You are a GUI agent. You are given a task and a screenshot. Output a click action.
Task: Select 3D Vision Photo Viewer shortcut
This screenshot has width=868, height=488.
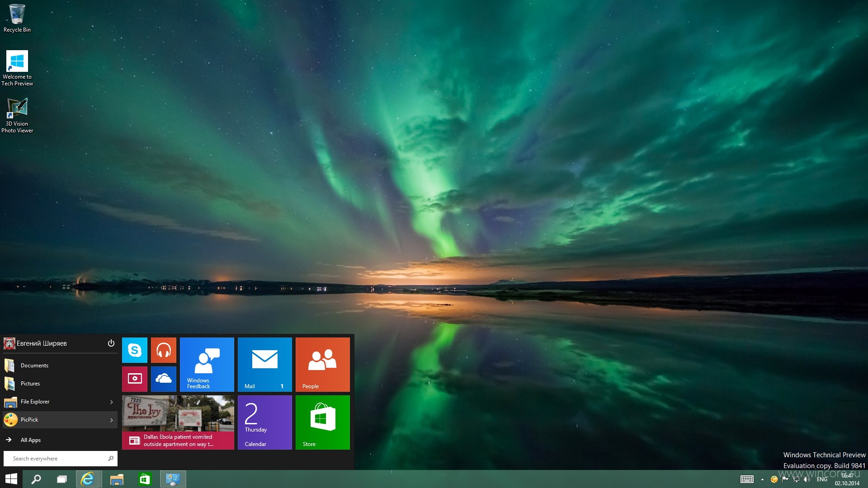[x=17, y=116]
